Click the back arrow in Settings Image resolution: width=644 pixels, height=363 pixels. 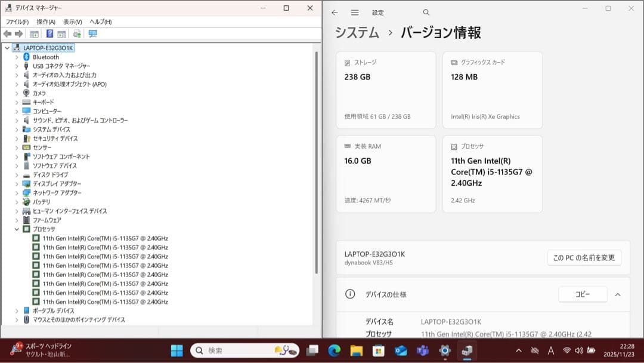click(335, 12)
